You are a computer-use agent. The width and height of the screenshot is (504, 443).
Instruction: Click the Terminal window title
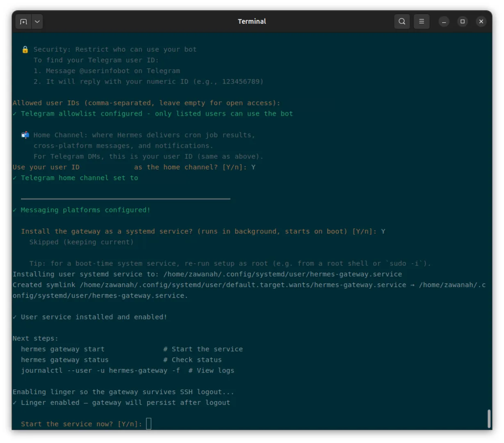click(x=252, y=21)
